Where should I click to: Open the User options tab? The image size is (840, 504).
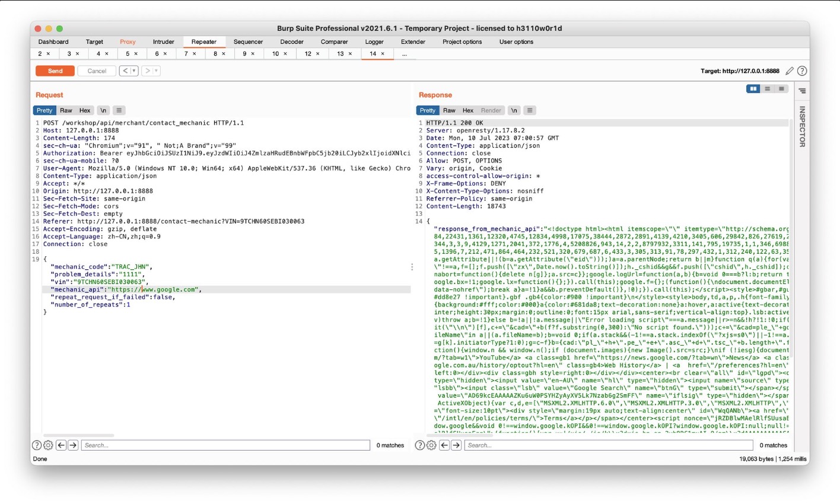516,42
